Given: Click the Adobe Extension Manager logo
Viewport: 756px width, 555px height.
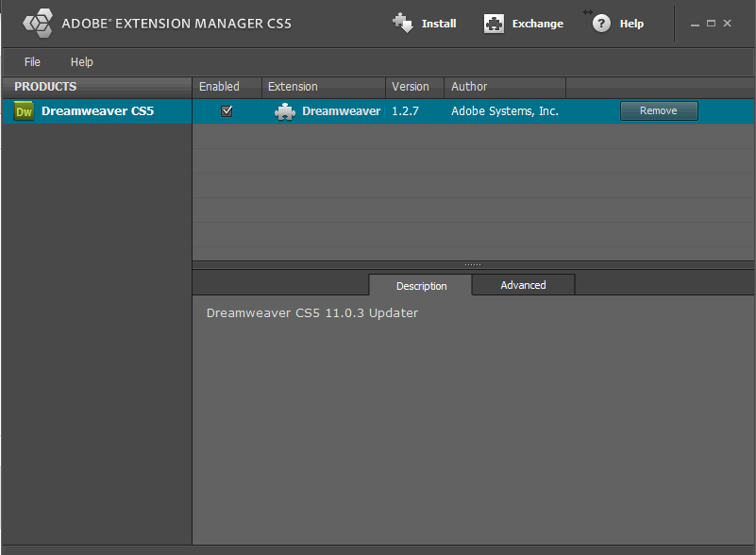Looking at the screenshot, I should pos(38,24).
